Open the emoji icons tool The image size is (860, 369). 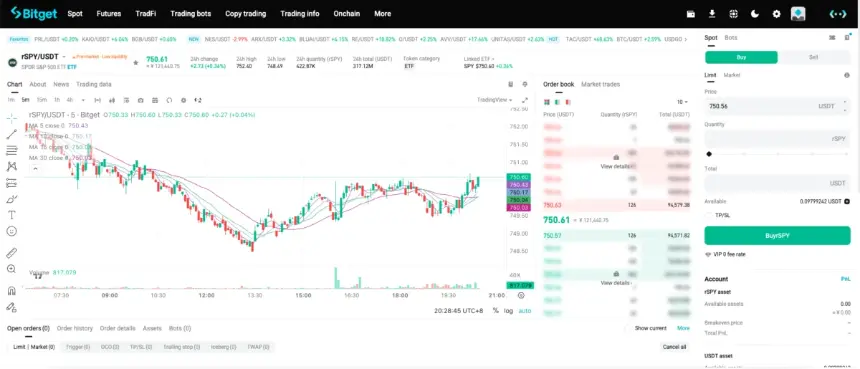[12, 231]
